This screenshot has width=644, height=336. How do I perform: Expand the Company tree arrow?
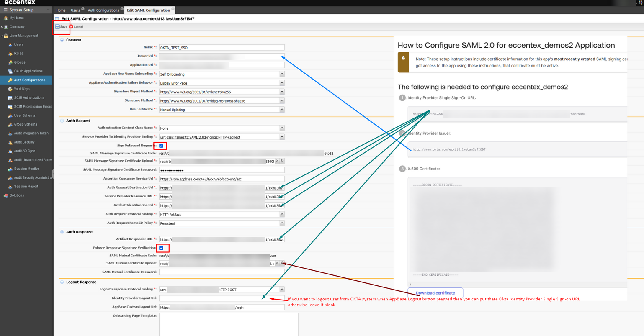[x=2, y=27]
